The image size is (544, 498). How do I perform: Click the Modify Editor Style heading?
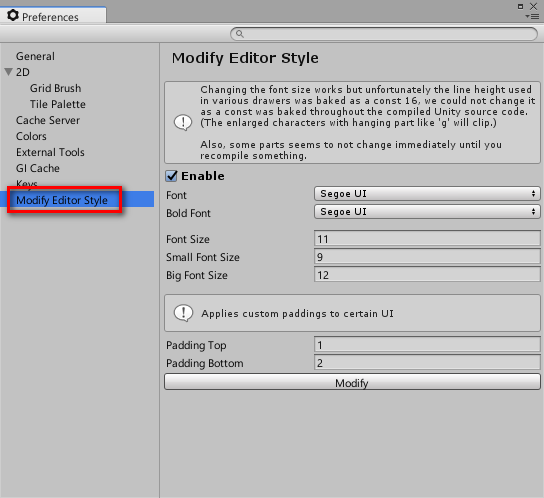coord(245,58)
